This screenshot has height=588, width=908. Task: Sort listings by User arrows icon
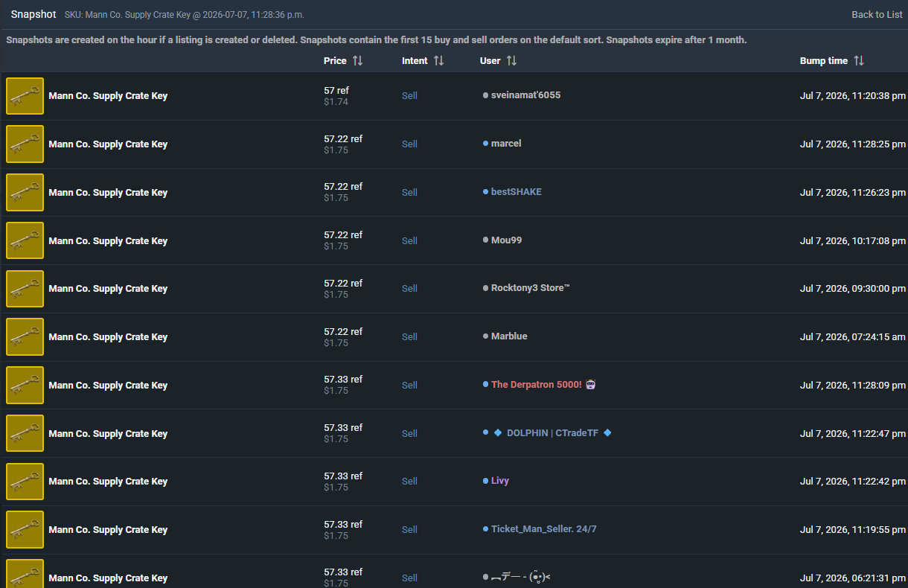pyautogui.click(x=511, y=61)
